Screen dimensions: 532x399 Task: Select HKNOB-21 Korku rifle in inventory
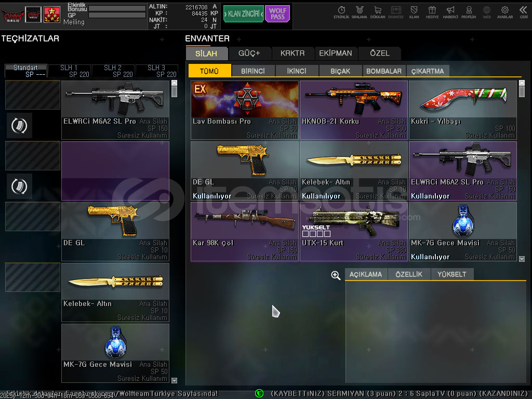pos(354,110)
